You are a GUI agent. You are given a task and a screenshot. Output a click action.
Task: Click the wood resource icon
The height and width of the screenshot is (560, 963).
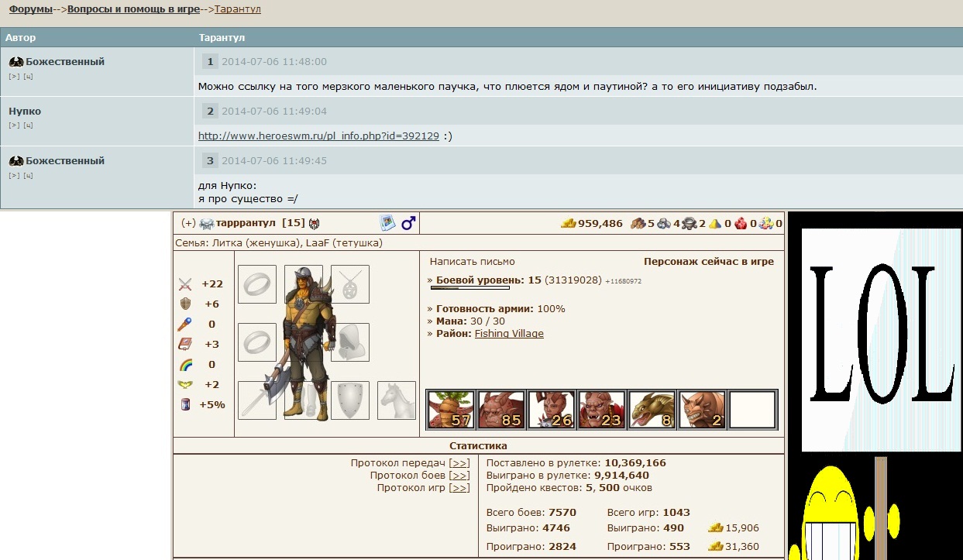[638, 224]
